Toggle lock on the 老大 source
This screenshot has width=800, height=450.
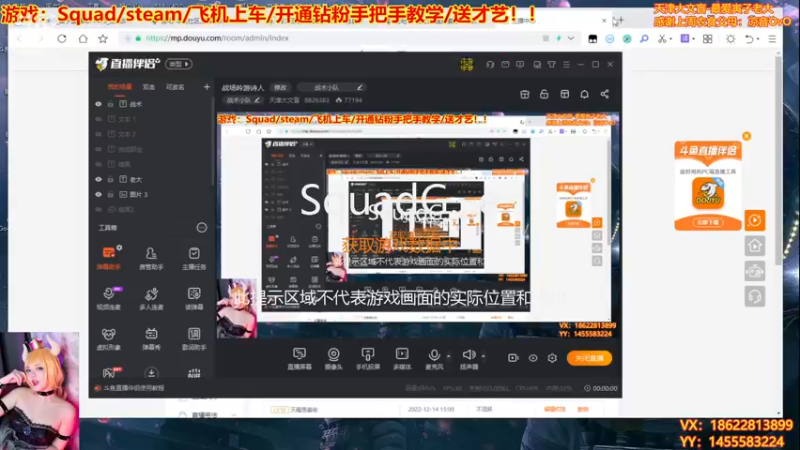[110, 180]
